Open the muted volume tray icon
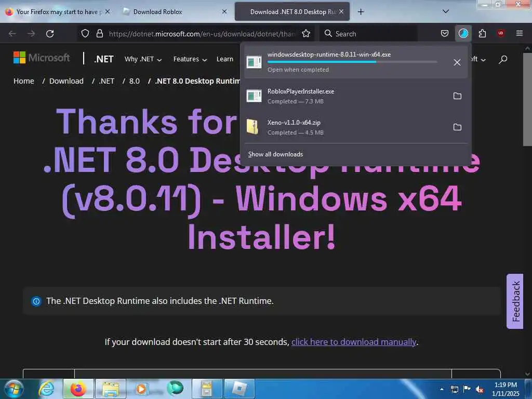 point(480,390)
